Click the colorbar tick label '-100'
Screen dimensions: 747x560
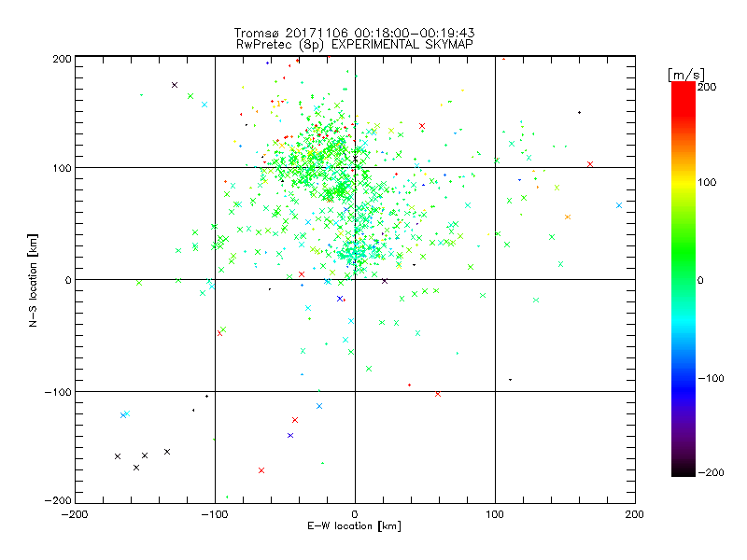coord(711,379)
